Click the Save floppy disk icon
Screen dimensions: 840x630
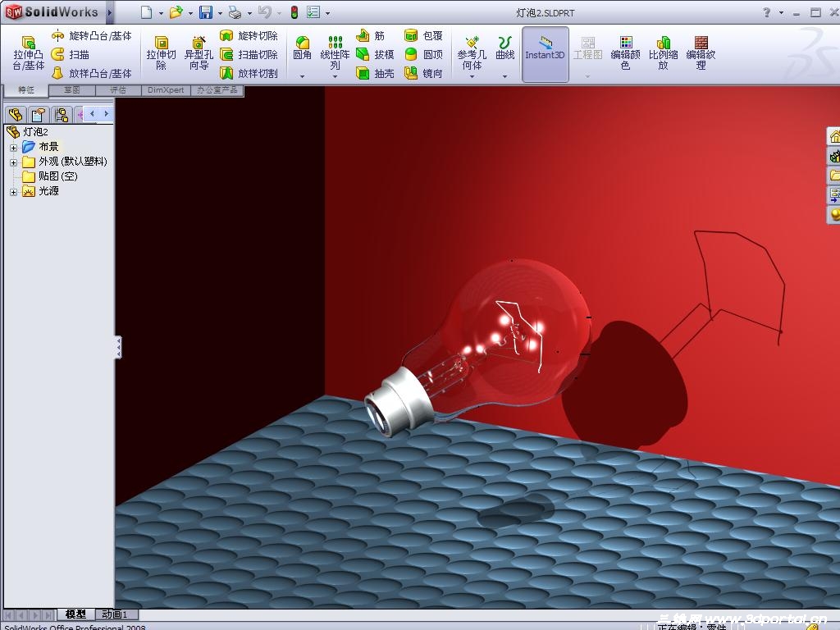206,12
